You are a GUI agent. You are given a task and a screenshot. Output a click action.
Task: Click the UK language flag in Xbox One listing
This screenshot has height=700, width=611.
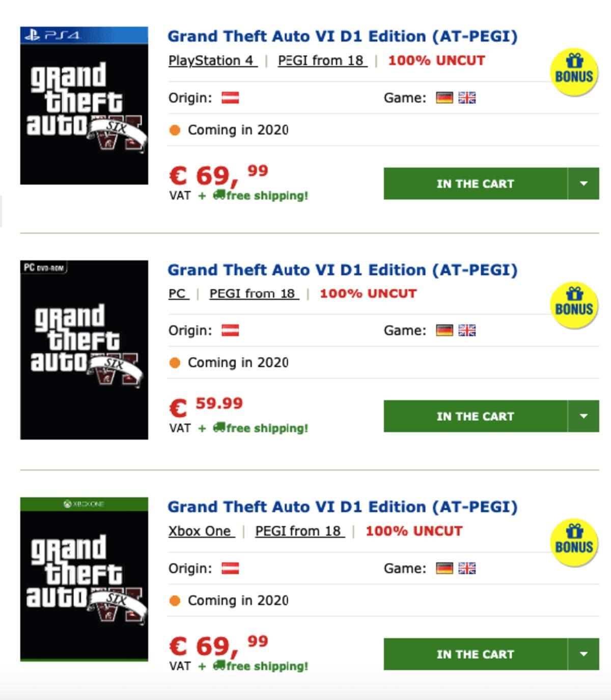coord(467,569)
